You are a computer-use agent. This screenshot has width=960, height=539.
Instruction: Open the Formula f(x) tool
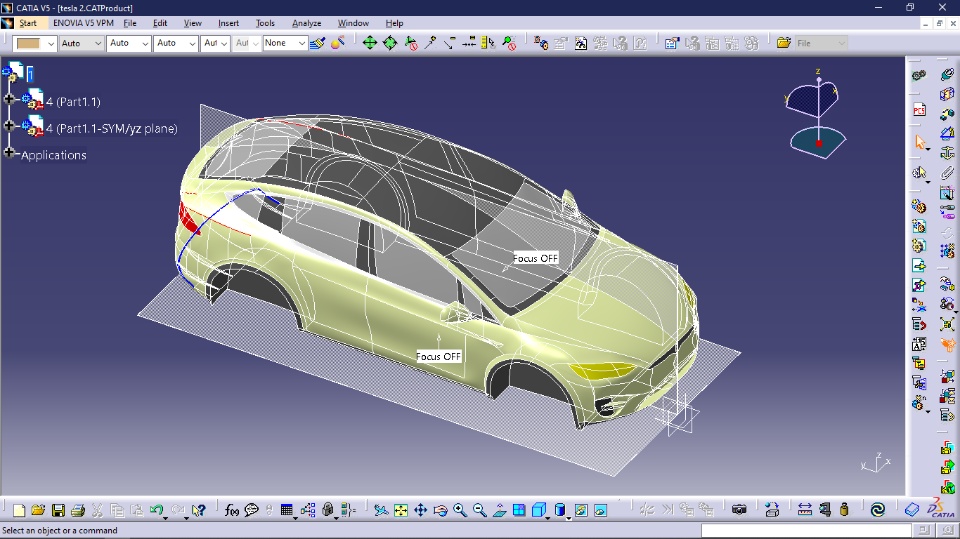pos(232,510)
